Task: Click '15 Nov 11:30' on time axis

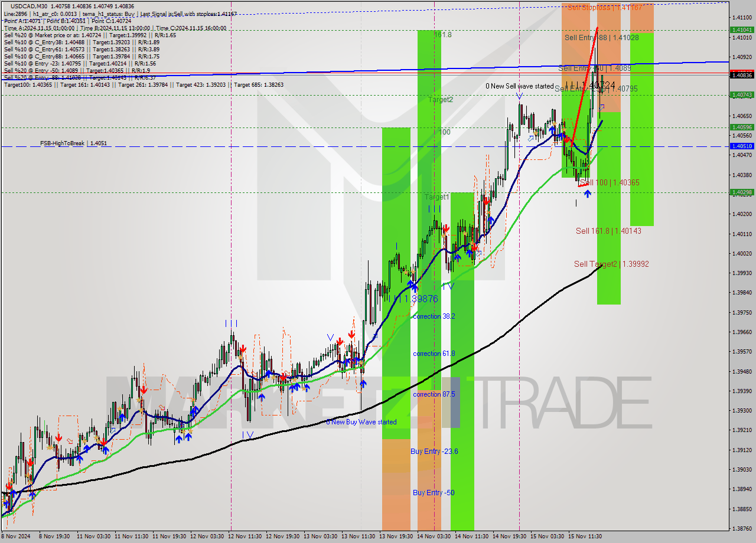Action: click(x=585, y=537)
